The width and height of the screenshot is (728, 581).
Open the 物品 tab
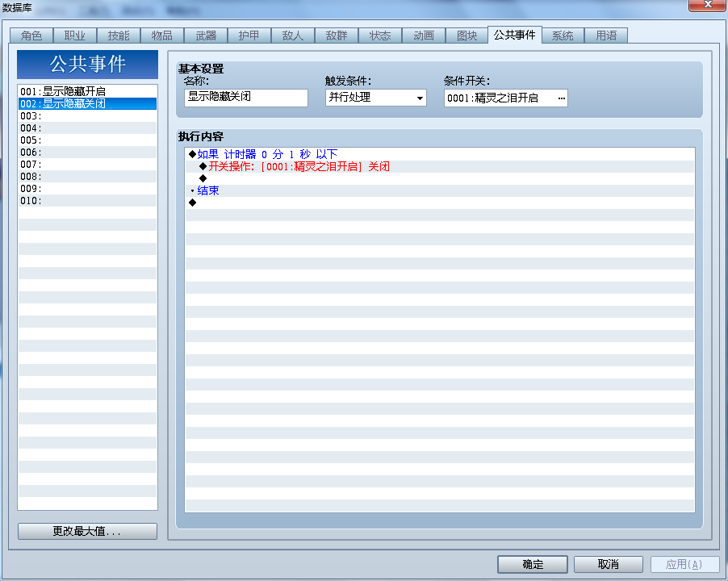[x=162, y=36]
